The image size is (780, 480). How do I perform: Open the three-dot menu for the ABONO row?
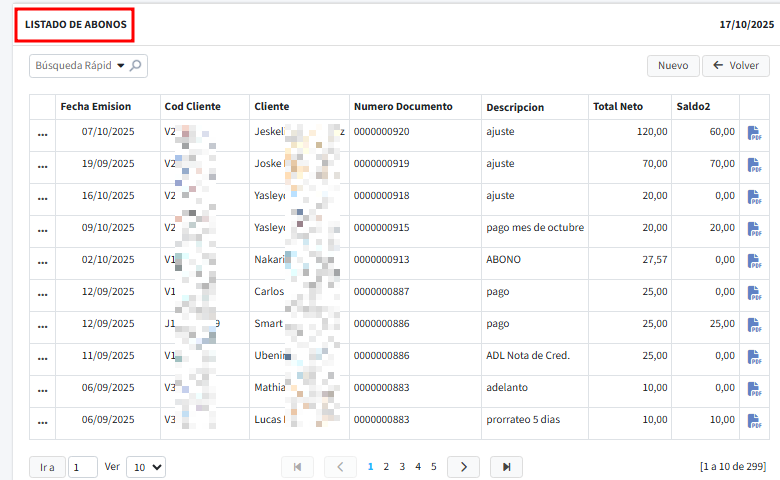point(42,261)
